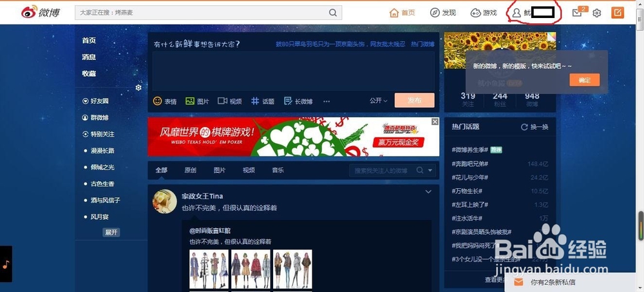Expand the sidebar groups with 展开
Image resolution: width=644 pixels, height=292 pixels.
point(111,232)
